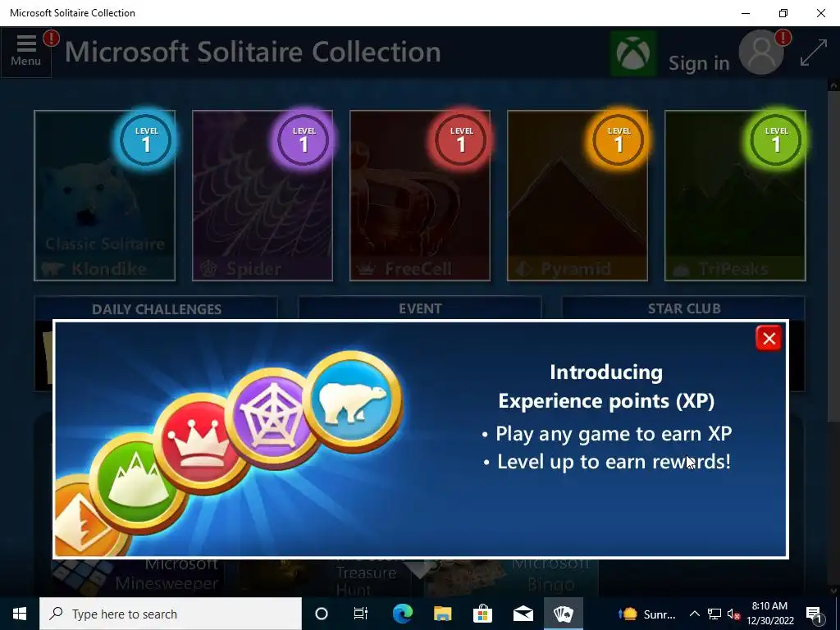
Task: Click the TriPeaks green Level 1 badge
Action: pos(776,140)
